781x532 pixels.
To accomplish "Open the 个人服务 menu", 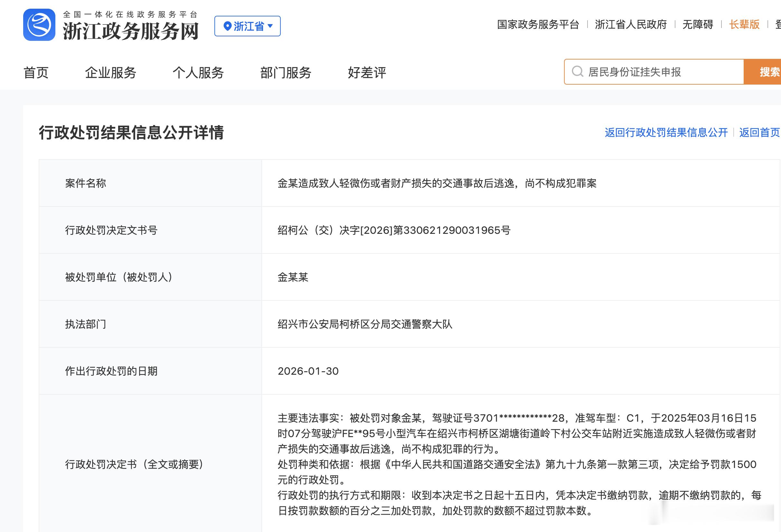I will click(x=198, y=73).
